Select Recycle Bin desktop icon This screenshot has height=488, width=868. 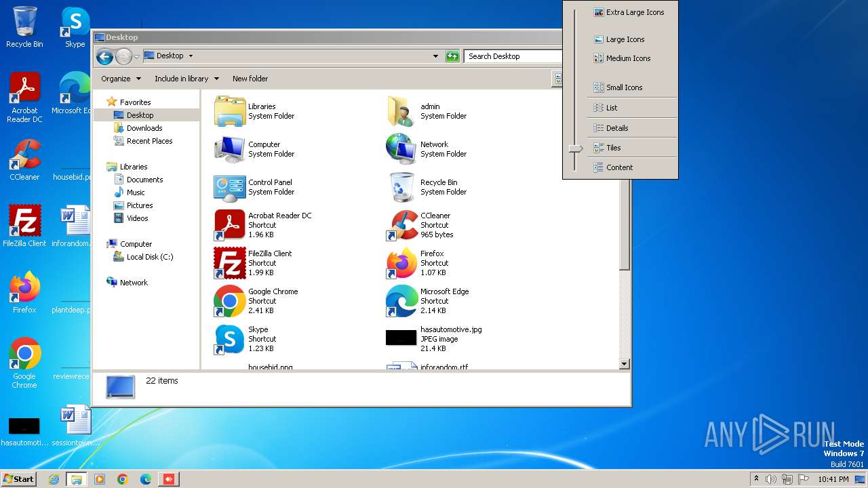point(24,28)
